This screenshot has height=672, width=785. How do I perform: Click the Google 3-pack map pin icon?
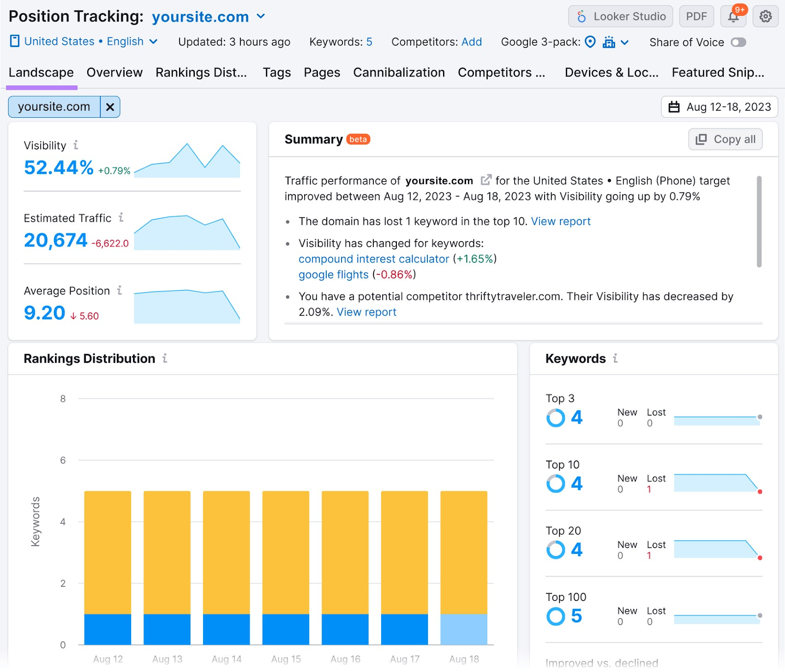point(590,42)
